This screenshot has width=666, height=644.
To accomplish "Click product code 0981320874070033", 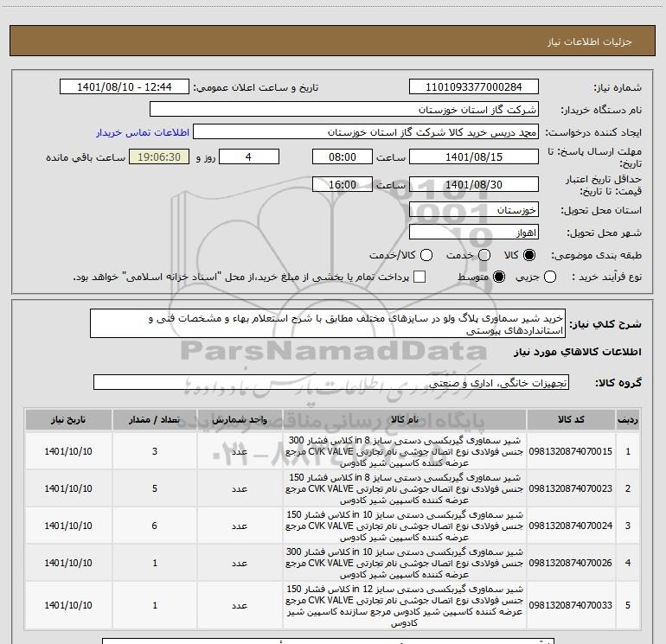I will [x=571, y=605].
